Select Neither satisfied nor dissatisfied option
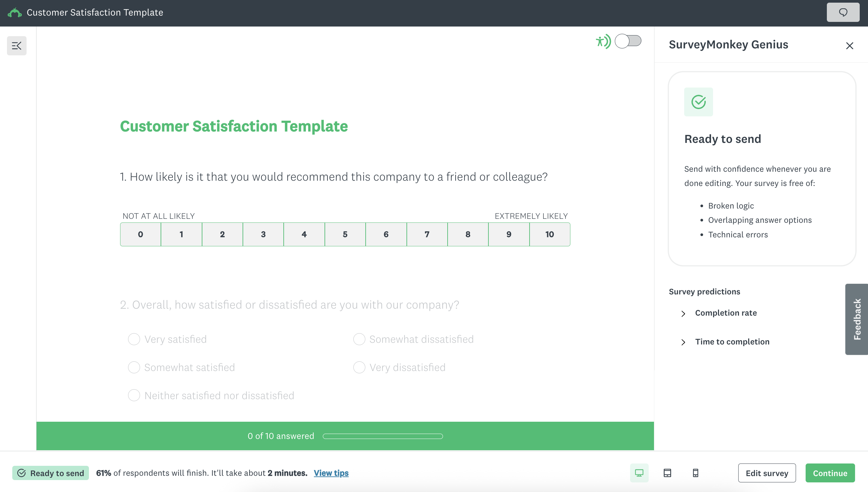Screen dimensions: 868x492 click(x=134, y=395)
